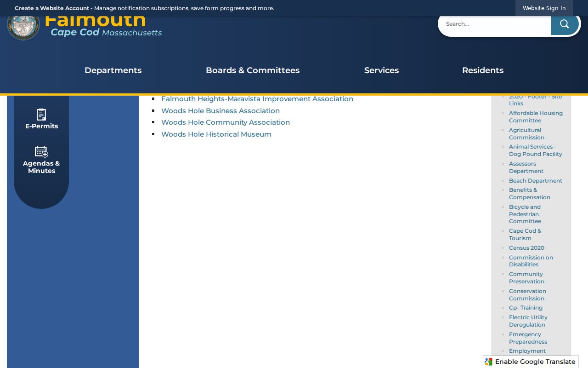Select Agricultural Commission sidebar link
The image size is (588, 368).
(x=526, y=134)
